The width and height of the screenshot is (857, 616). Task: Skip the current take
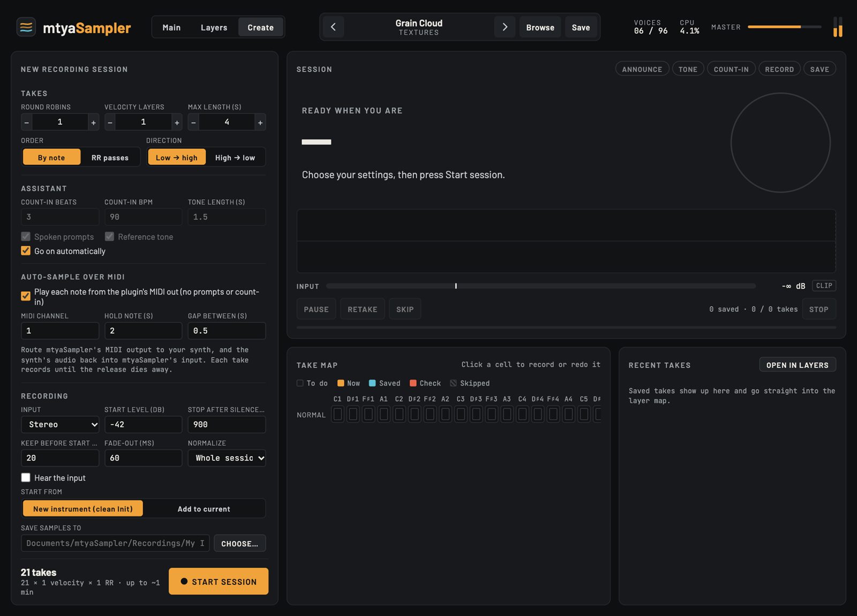tap(404, 309)
